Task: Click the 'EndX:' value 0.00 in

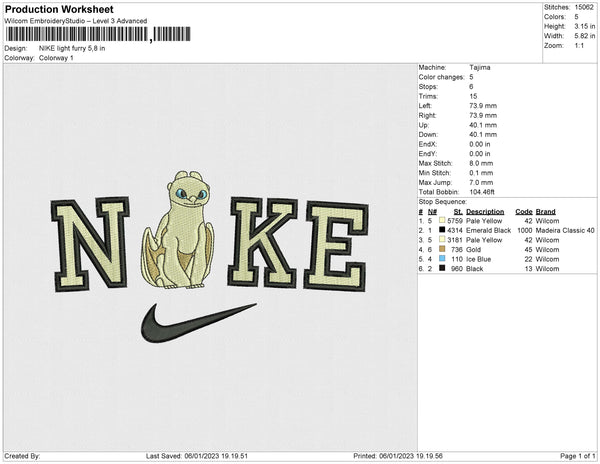Action: tap(480, 144)
